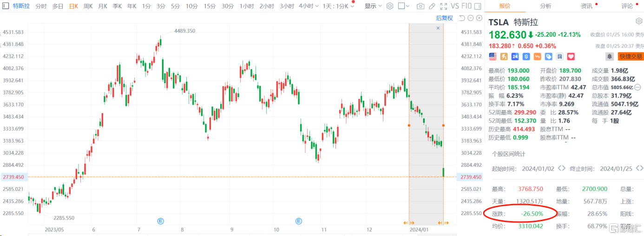The image size is (644, 236).
Task: Select the 30分 interval
Action: point(228,6)
